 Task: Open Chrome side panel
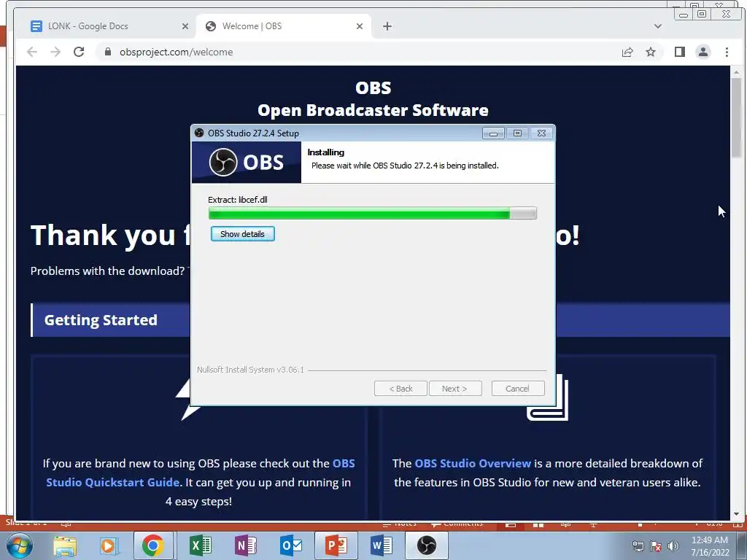(680, 52)
